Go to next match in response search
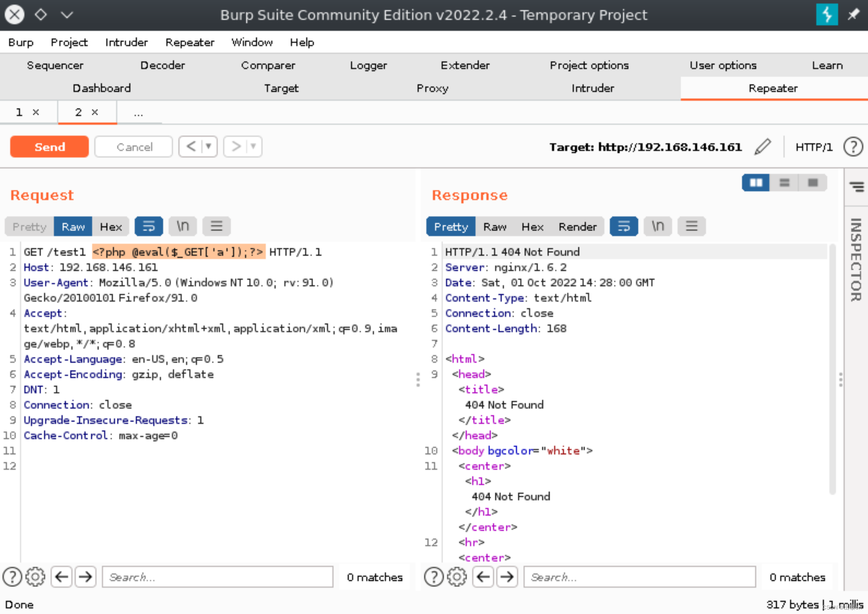The image size is (868, 614). pyautogui.click(x=507, y=577)
